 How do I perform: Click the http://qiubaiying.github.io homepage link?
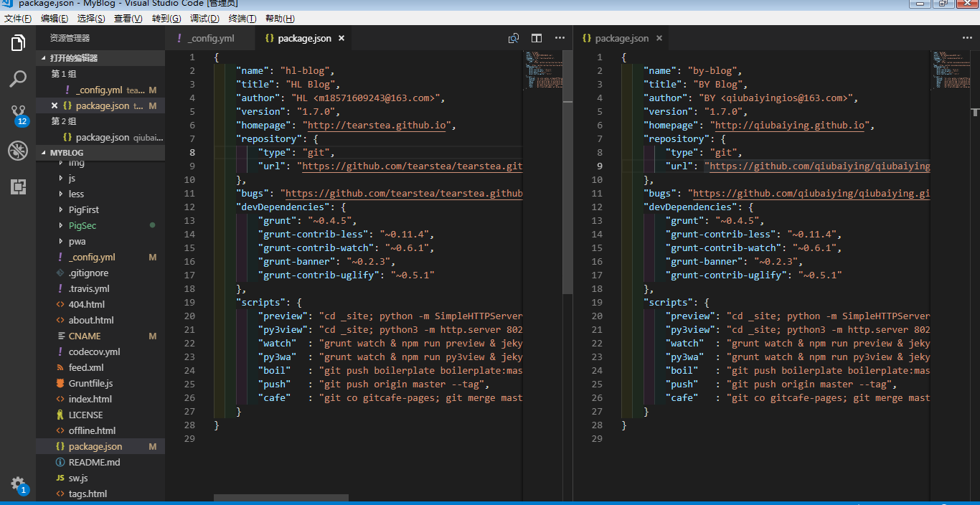[789, 126]
